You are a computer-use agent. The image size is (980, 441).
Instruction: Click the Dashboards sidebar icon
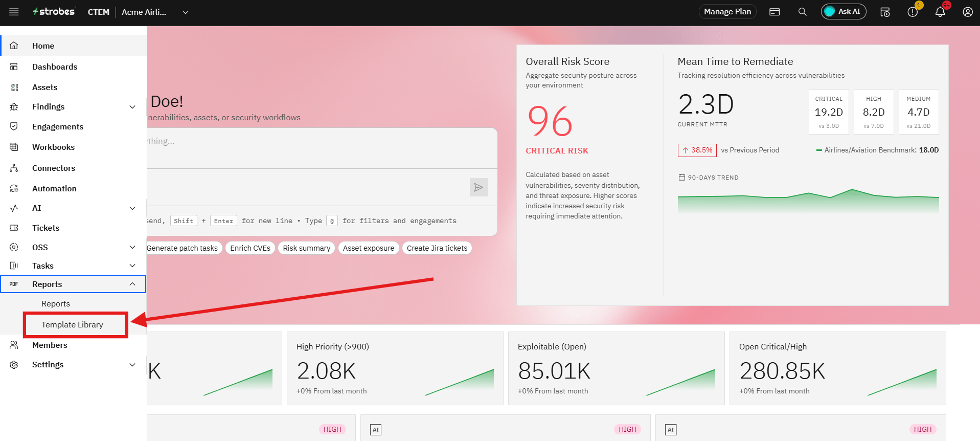click(14, 67)
